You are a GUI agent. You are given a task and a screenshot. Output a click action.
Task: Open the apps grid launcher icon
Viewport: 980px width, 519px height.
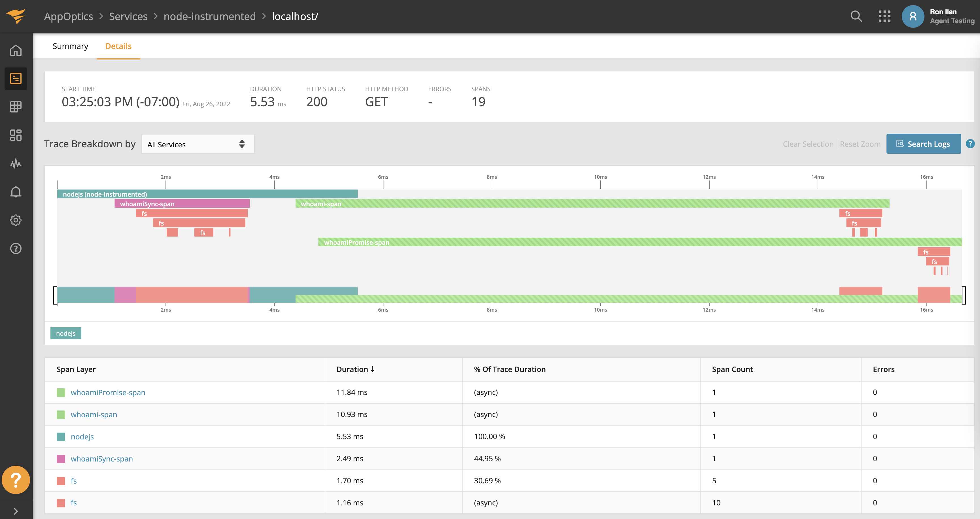(884, 16)
